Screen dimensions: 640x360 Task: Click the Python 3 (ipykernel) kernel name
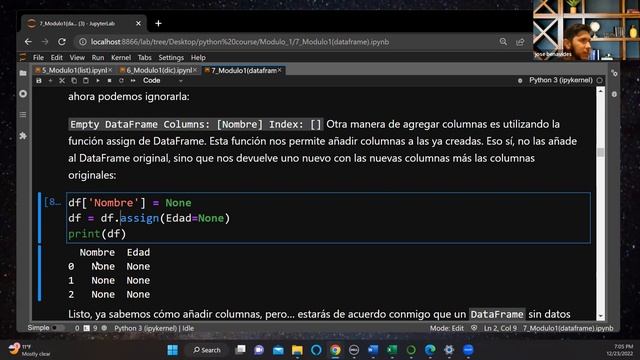[x=561, y=80]
